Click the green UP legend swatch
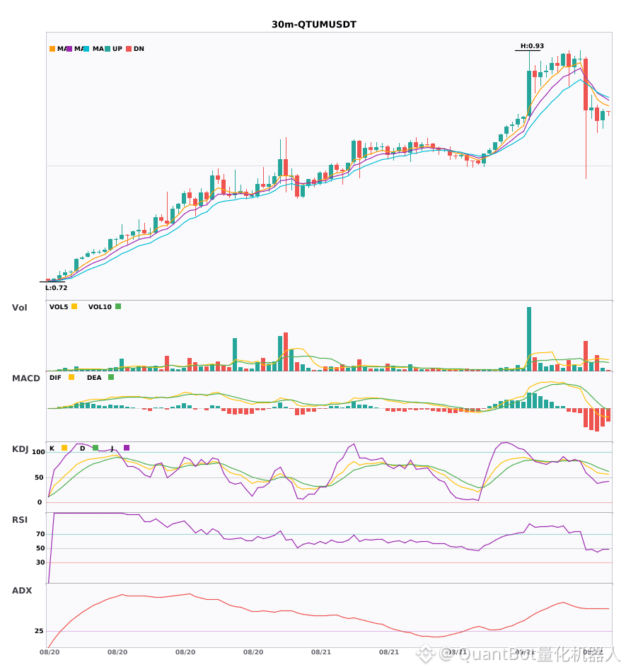The width and height of the screenshot is (626, 672). click(x=108, y=49)
